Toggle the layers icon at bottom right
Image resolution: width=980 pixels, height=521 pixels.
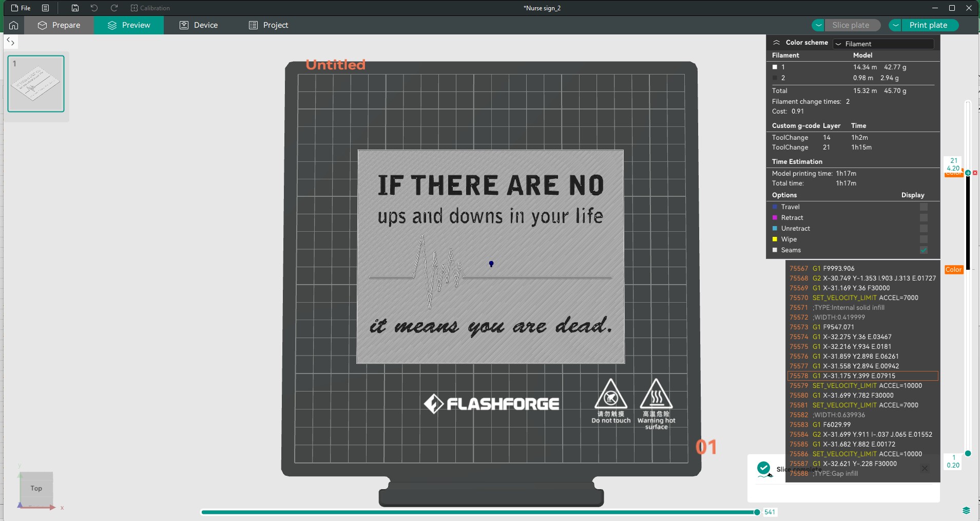click(x=967, y=510)
